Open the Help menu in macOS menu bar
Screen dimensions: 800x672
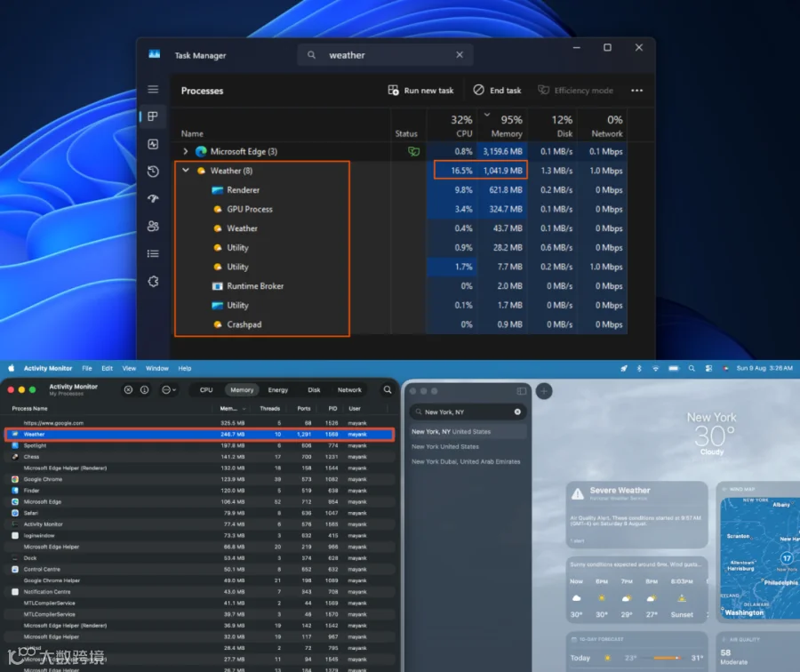pyautogui.click(x=185, y=368)
